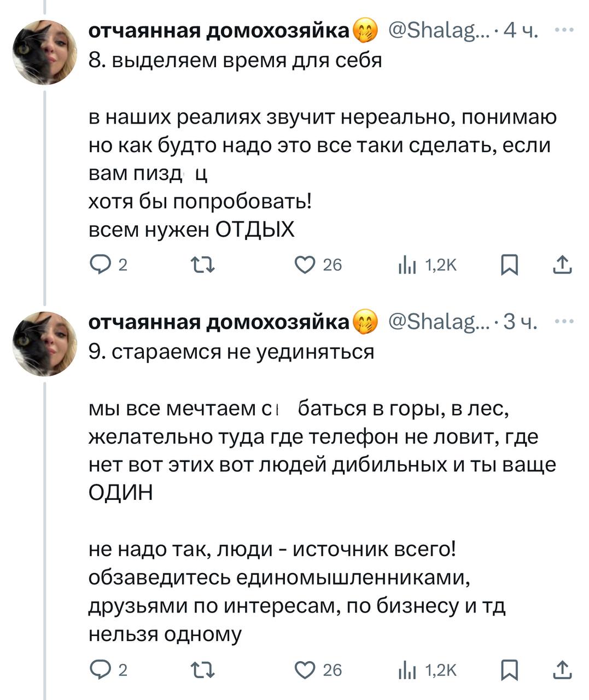Screen dimensions: 589x700
Task: View analytics of tweet number 8
Action: click(x=407, y=265)
